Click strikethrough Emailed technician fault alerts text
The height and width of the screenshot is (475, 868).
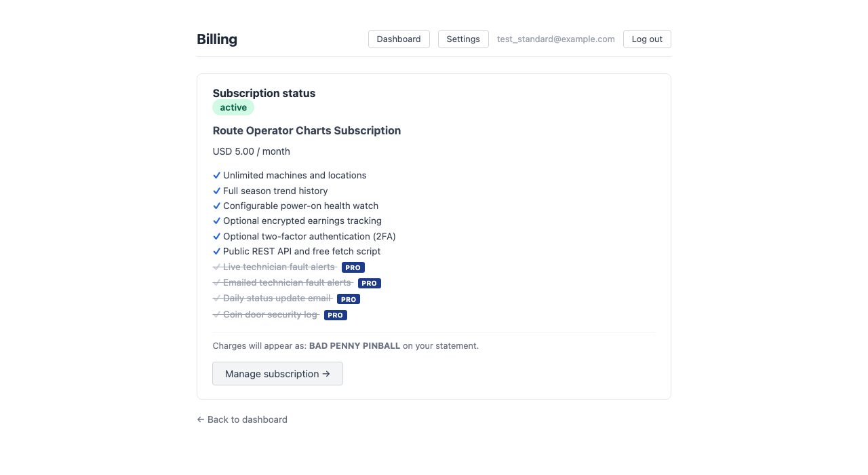(287, 282)
